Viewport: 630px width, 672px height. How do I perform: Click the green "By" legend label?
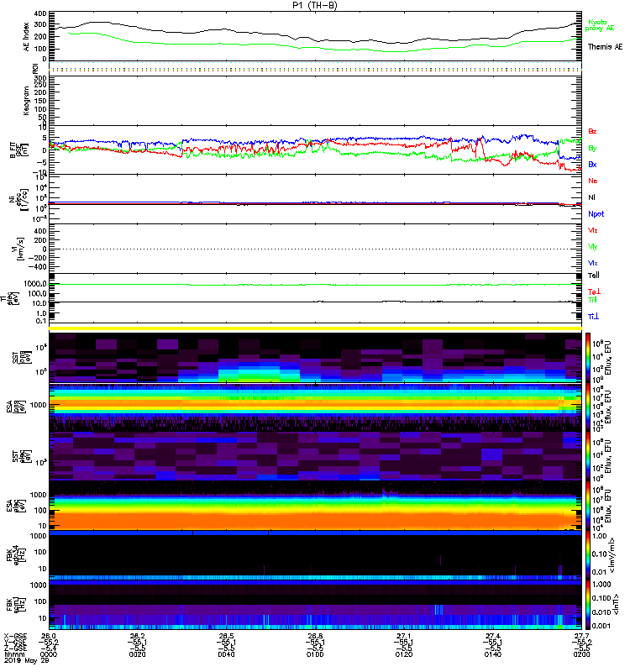[592, 149]
